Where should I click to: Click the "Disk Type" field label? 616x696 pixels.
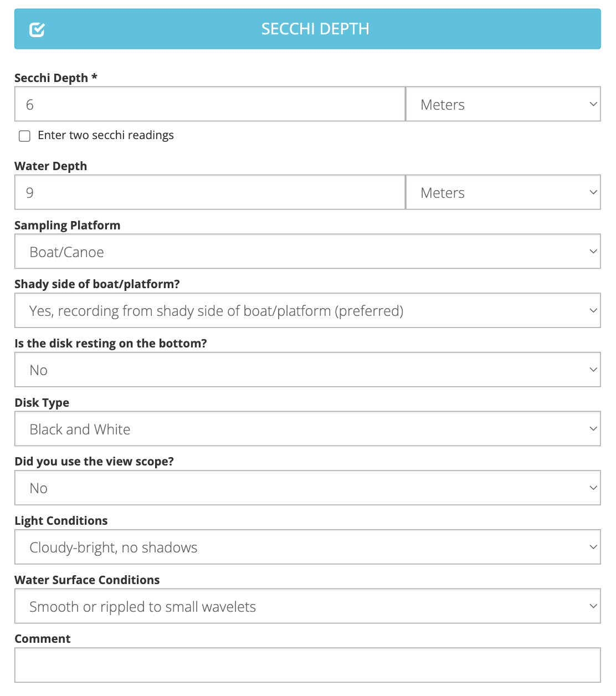tap(42, 403)
